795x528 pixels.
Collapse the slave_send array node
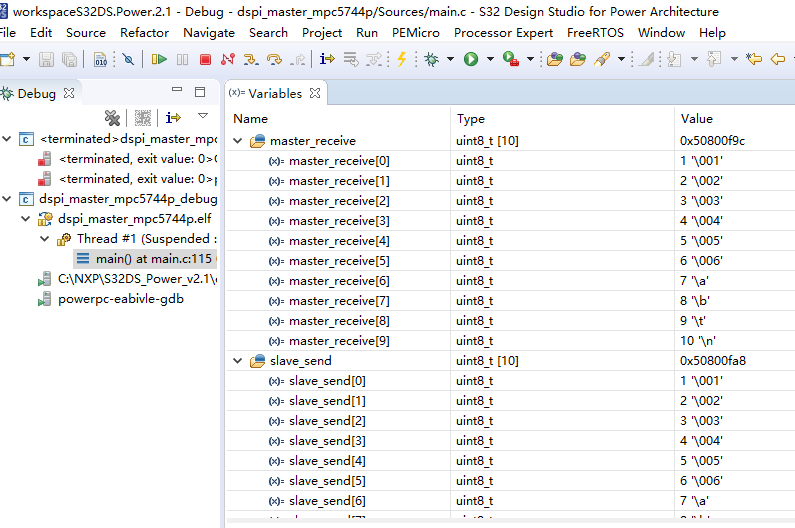[x=238, y=361]
